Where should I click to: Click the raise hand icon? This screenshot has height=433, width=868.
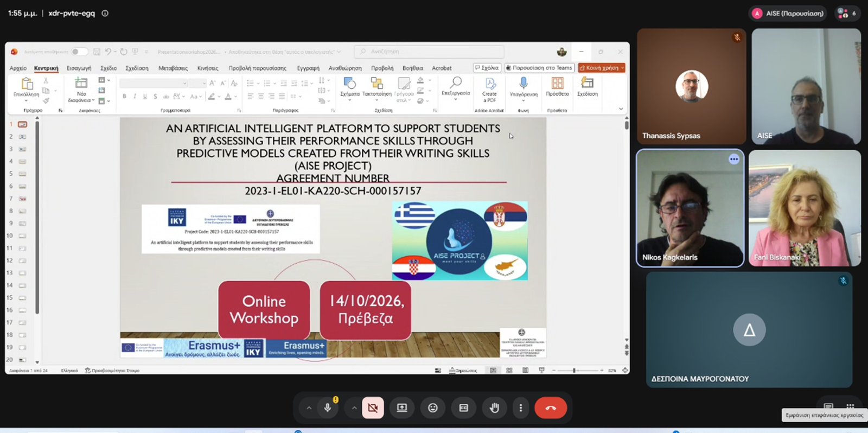494,408
